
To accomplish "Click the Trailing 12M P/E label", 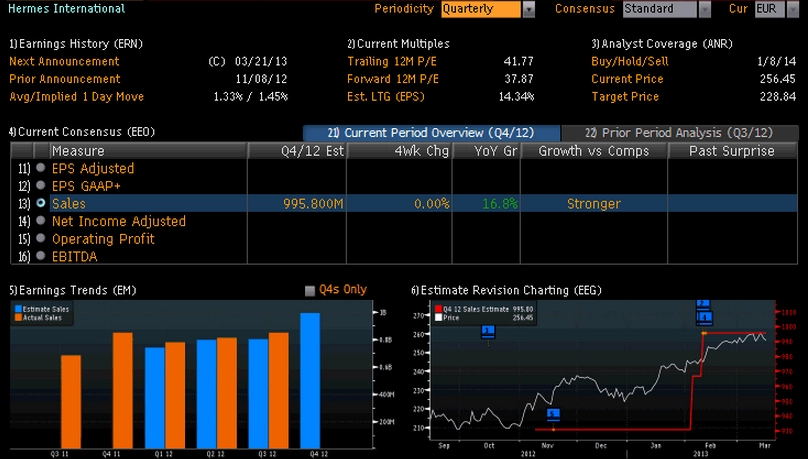I will (392, 61).
